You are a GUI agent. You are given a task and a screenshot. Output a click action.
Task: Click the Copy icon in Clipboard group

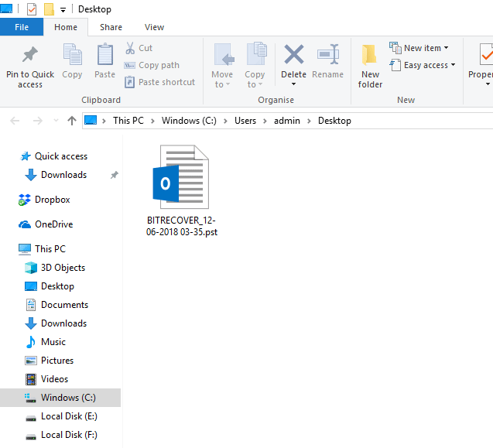coord(72,55)
